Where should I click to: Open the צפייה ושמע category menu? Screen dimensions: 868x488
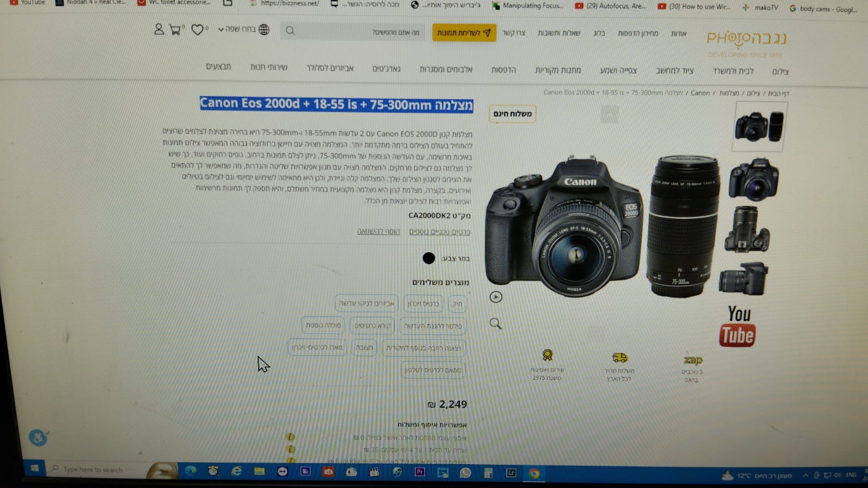coord(618,70)
